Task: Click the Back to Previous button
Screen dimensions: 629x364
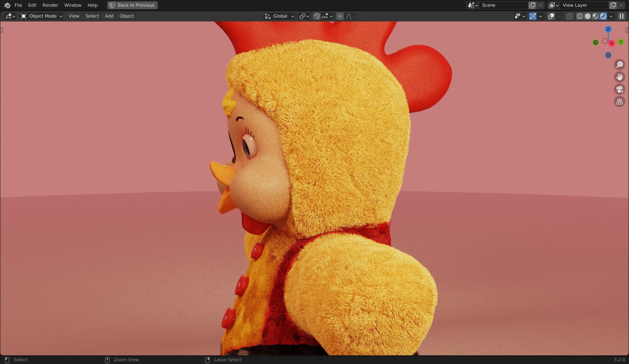Action: point(132,5)
